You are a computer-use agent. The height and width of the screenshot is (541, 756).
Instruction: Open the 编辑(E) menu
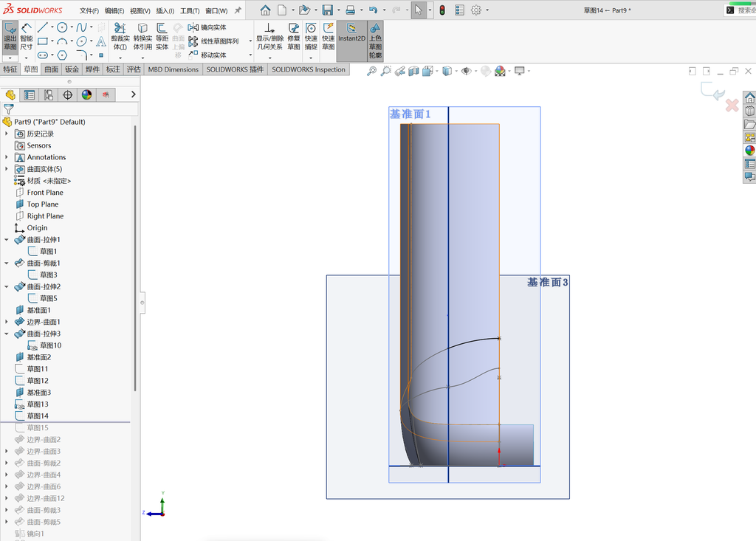(x=114, y=10)
